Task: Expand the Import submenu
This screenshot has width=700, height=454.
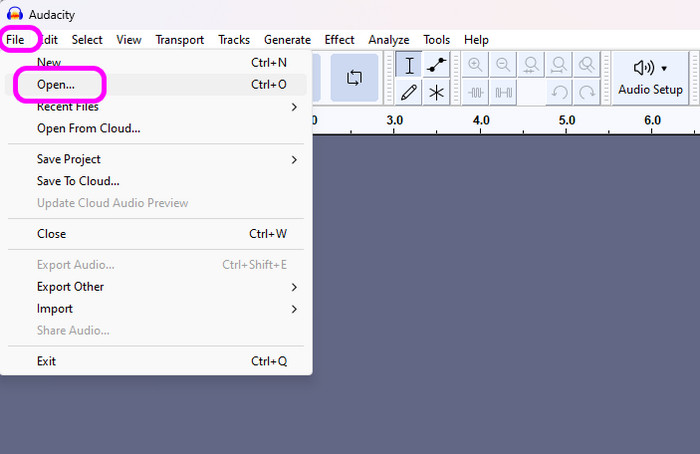Action: click(x=156, y=309)
